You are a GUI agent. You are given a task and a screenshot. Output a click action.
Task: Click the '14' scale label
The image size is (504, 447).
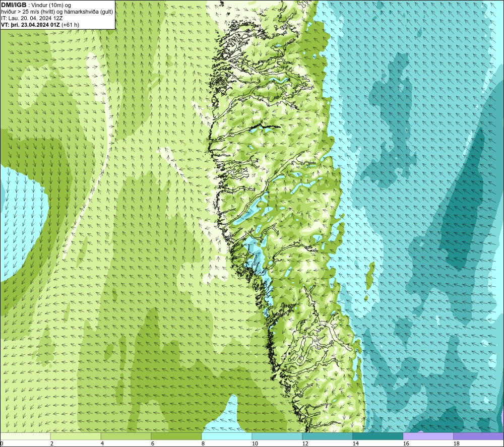[x=355, y=444]
